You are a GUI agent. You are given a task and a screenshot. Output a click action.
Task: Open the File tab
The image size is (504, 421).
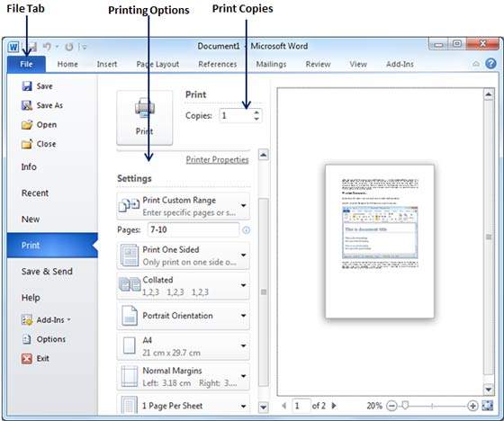(26, 64)
